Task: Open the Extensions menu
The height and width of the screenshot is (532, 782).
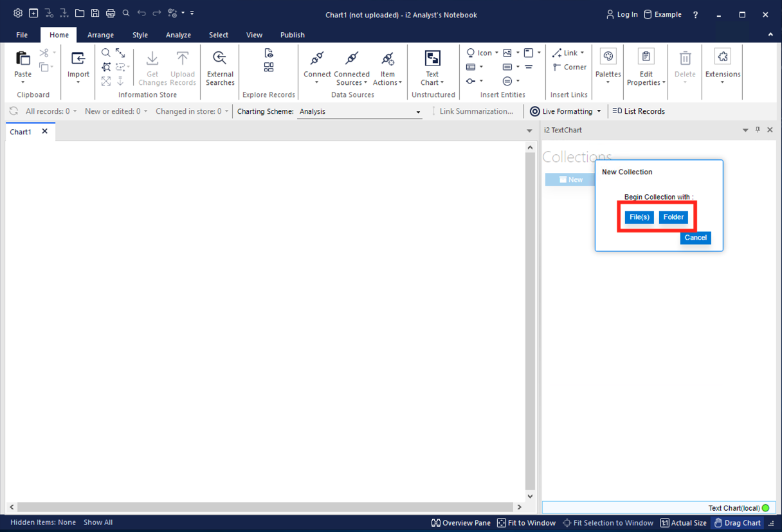Action: [723, 67]
